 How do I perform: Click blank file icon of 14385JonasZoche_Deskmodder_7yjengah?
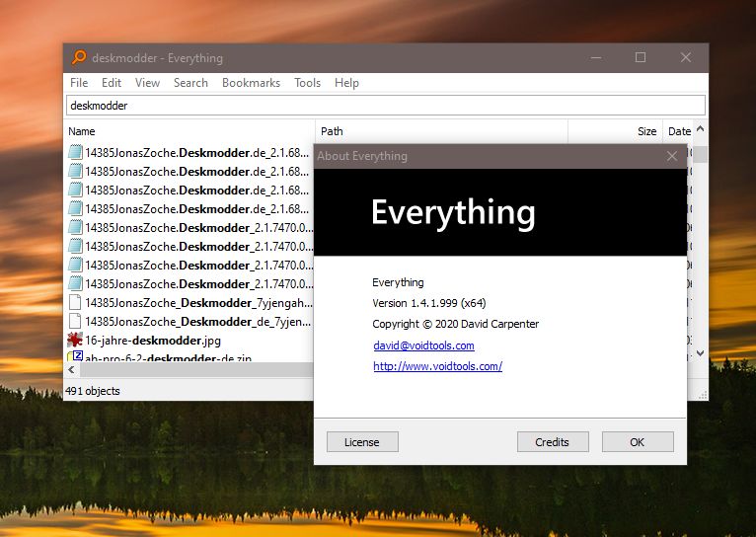tap(75, 302)
